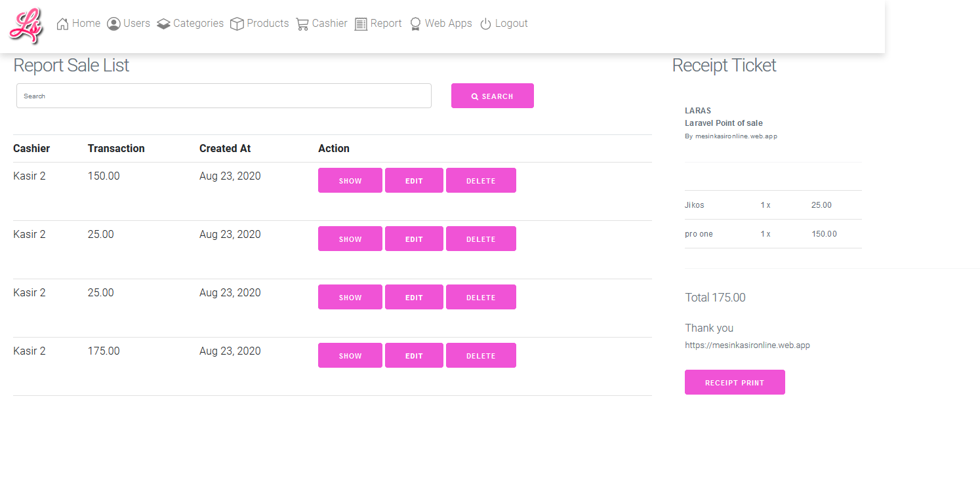This screenshot has width=980, height=489.
Task: Delete the 150.00 transaction
Action: coord(481,180)
